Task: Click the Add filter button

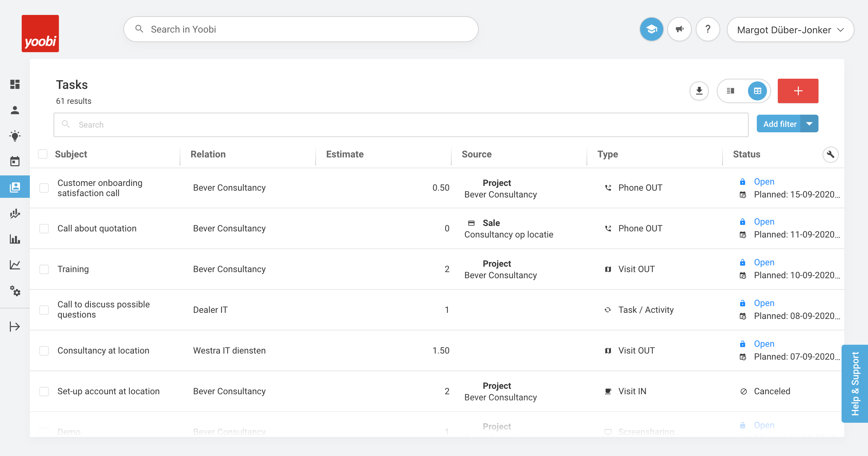Action: 779,124
